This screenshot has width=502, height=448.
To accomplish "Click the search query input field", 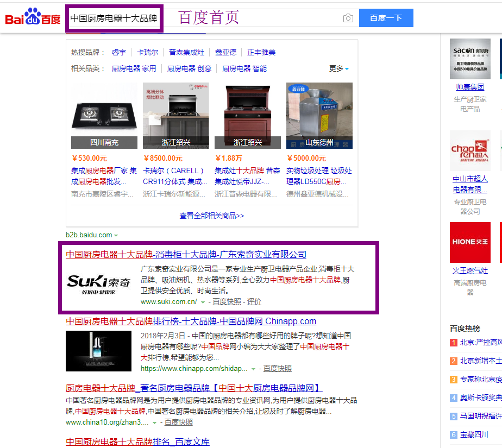I will (114, 18).
